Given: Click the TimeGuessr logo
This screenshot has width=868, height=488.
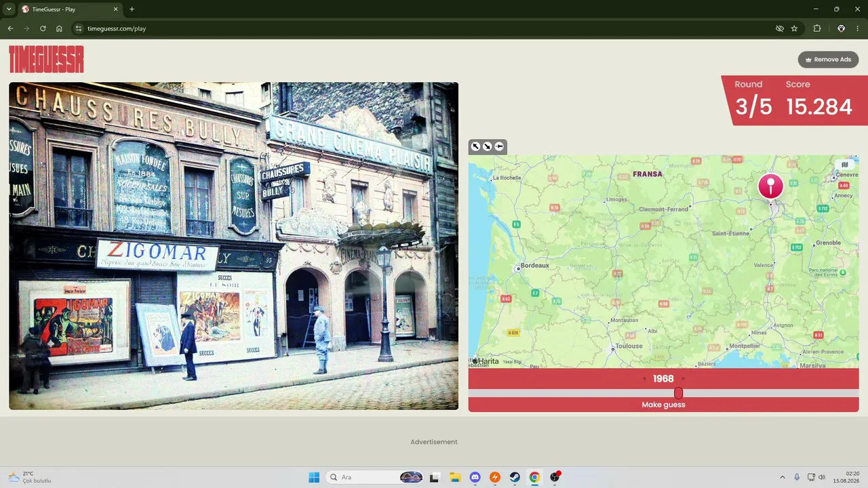Looking at the screenshot, I should 46,59.
